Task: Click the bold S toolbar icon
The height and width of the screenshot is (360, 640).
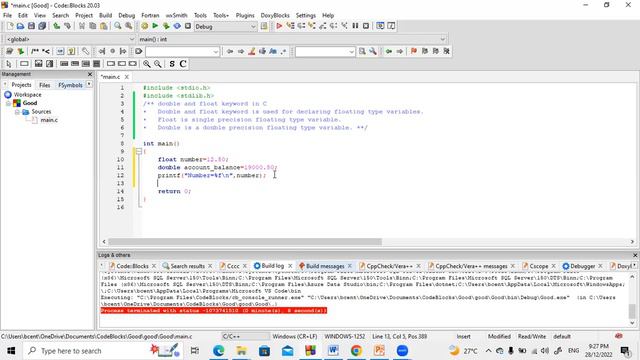Action: (172, 64)
